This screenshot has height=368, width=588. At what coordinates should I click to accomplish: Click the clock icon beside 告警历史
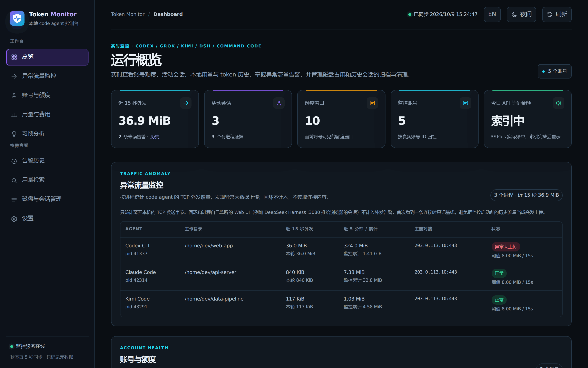[14, 161]
